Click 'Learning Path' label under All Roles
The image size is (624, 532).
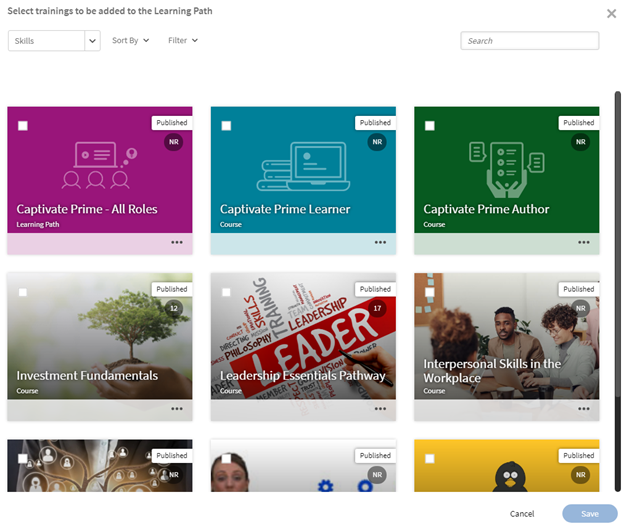(x=38, y=224)
